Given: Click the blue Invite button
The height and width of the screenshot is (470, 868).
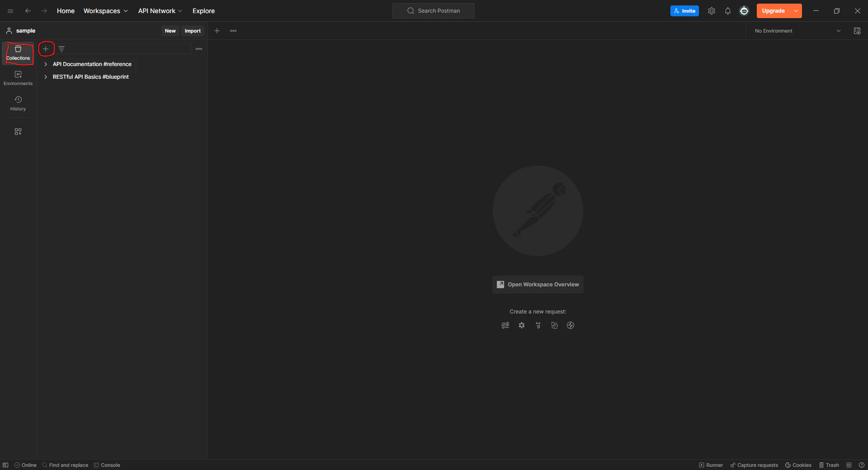Looking at the screenshot, I should pos(684,11).
